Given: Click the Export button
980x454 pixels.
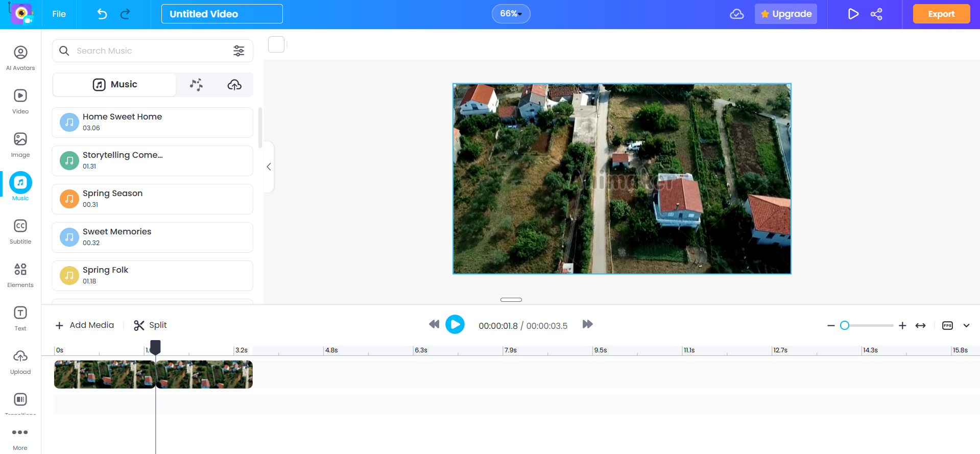Looking at the screenshot, I should (941, 14).
